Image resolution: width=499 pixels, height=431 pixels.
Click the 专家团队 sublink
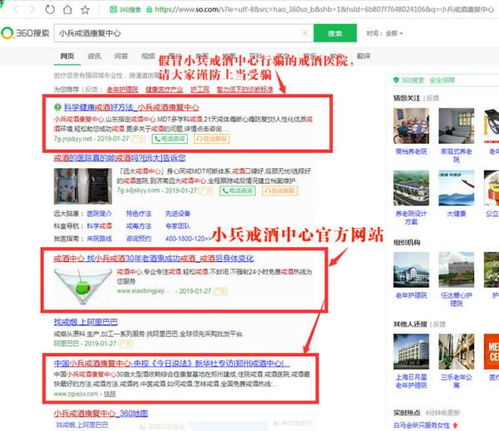click(x=178, y=226)
